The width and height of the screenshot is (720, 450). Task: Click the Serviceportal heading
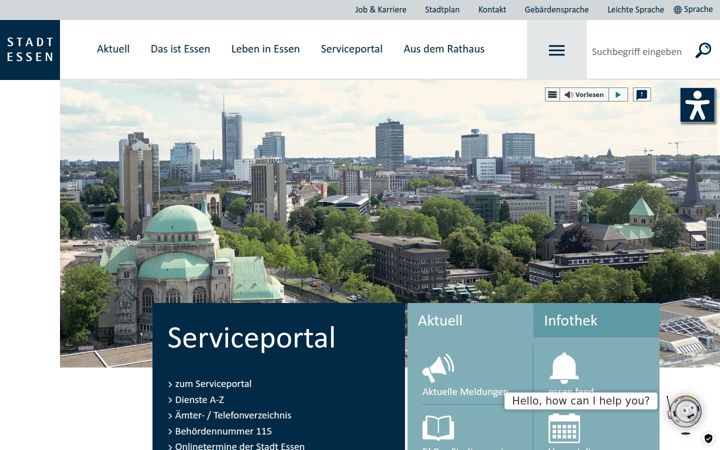(251, 338)
